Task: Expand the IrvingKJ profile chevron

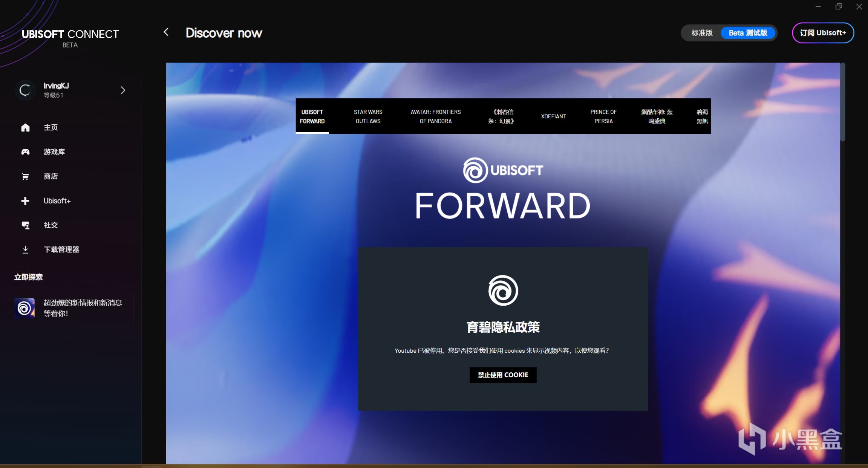Action: (x=123, y=90)
